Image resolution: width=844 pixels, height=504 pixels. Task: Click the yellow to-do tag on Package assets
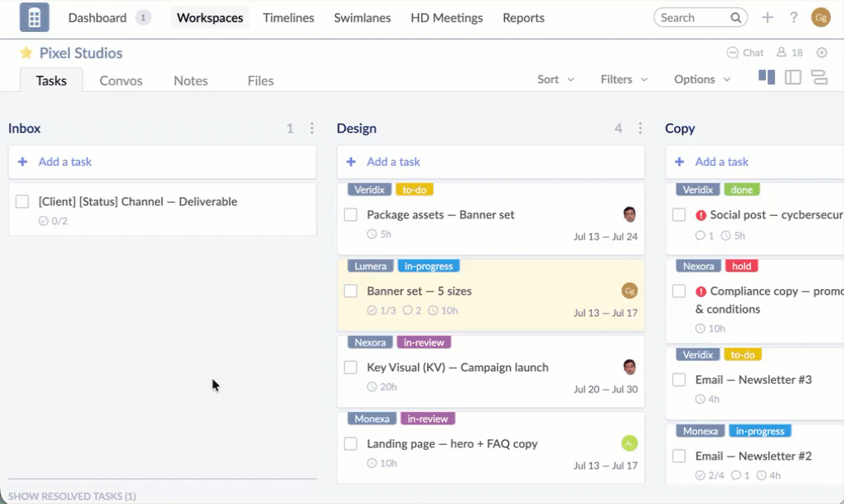click(414, 190)
